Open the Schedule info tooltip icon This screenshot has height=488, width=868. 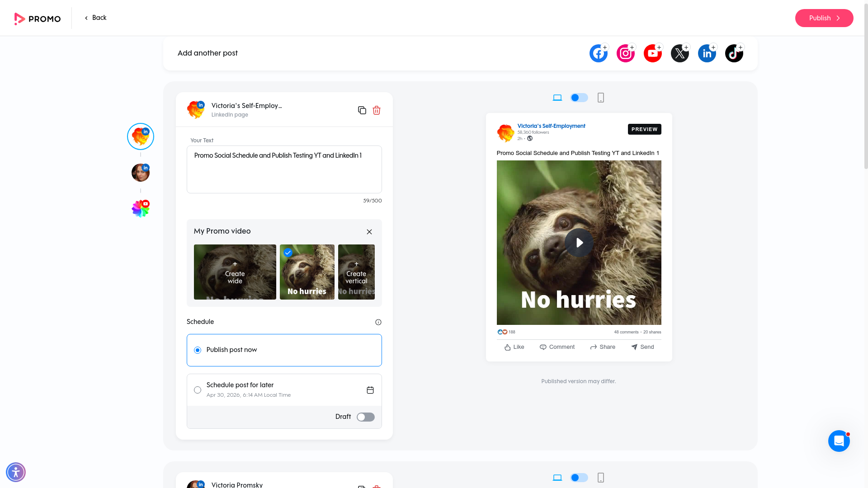click(x=378, y=322)
